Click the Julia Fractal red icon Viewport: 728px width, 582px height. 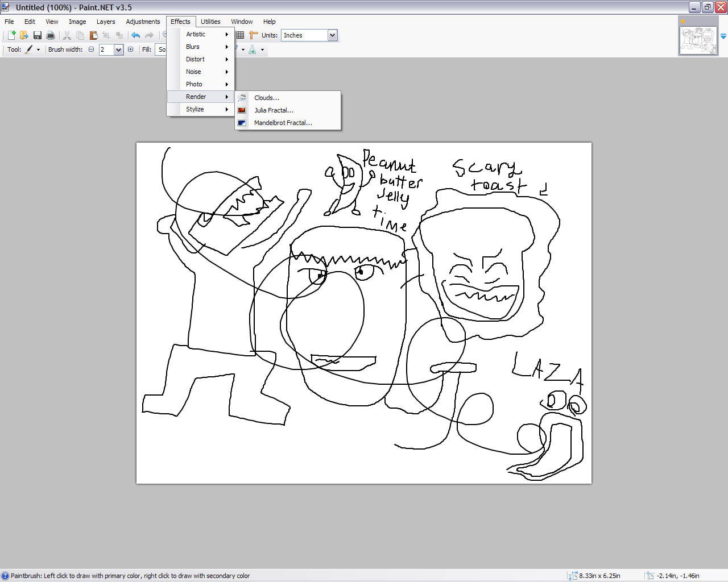[242, 110]
